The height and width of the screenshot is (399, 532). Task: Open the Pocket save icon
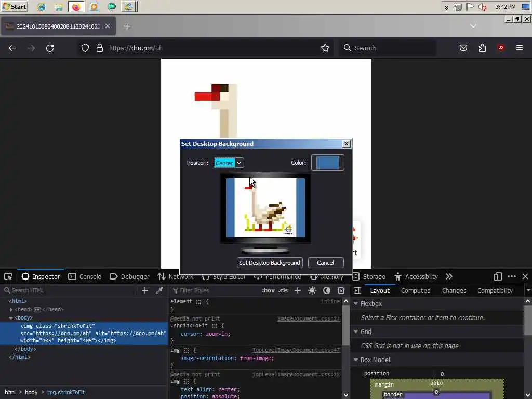[463, 48]
